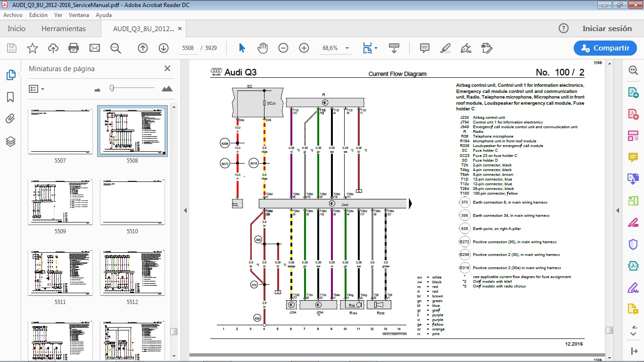Click the thumbnails panel scrollbar handle

click(173, 331)
